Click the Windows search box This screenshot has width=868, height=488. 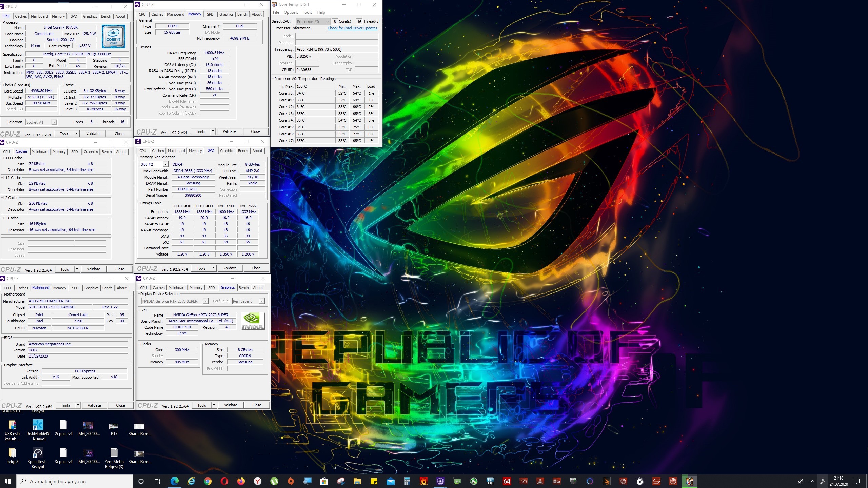(x=75, y=481)
